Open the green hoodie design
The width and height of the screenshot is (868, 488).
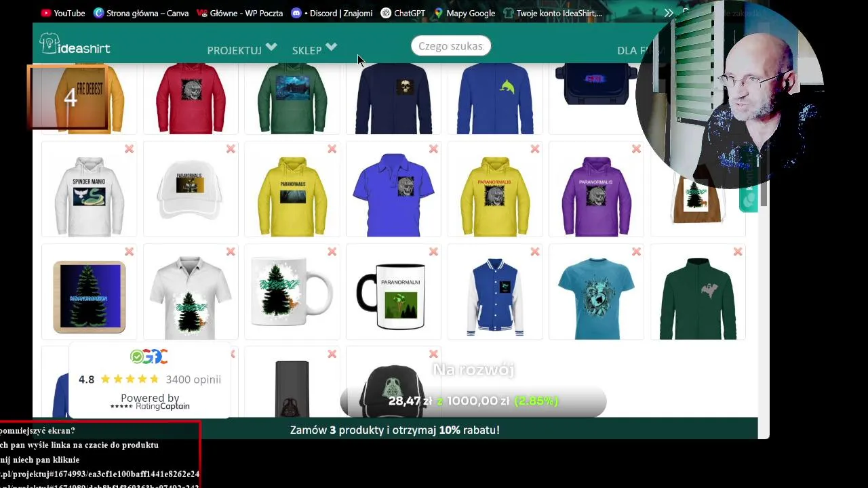[292, 99]
